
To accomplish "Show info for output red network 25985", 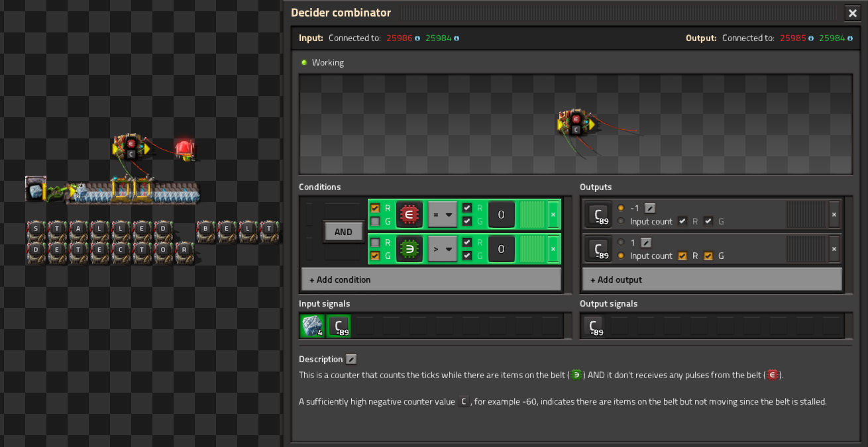I will 811,38.
